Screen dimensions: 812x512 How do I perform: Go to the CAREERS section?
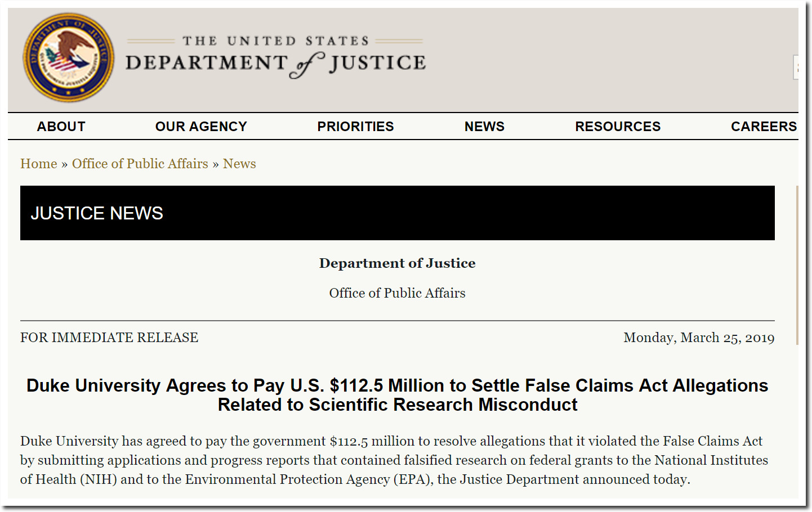point(764,127)
